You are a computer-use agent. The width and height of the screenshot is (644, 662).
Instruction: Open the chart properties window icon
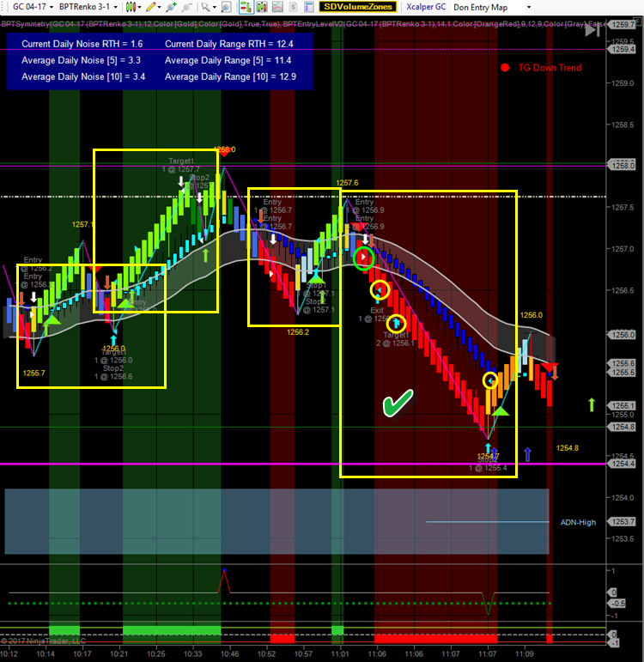point(309,7)
